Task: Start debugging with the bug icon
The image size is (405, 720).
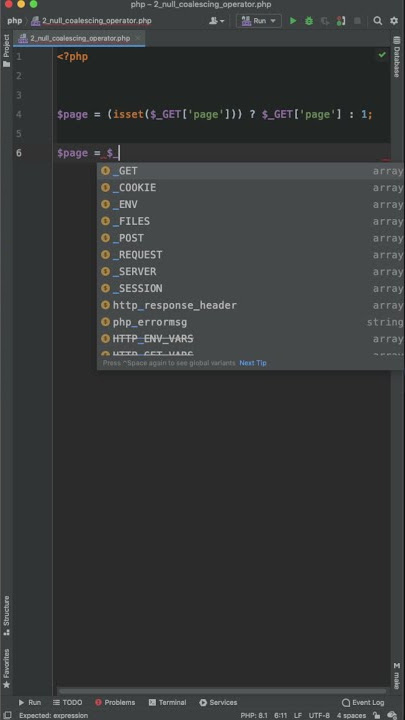Action: pos(309,21)
